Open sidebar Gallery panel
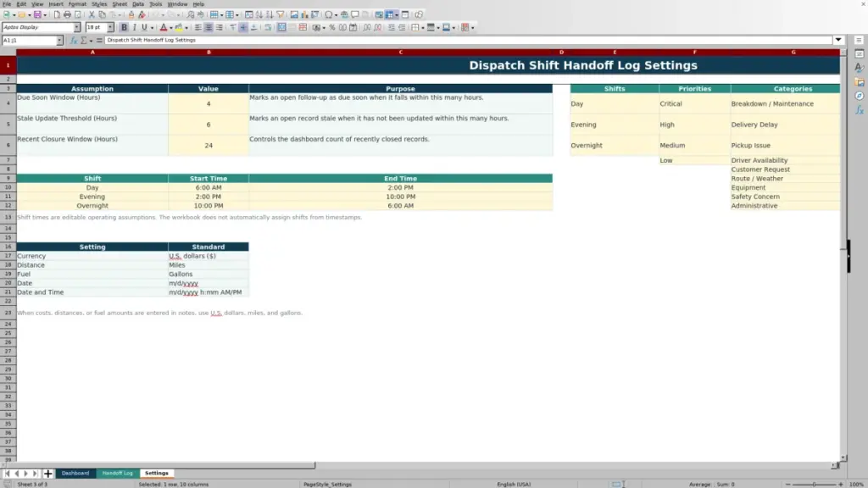The width and height of the screenshot is (868, 488). coord(860,82)
